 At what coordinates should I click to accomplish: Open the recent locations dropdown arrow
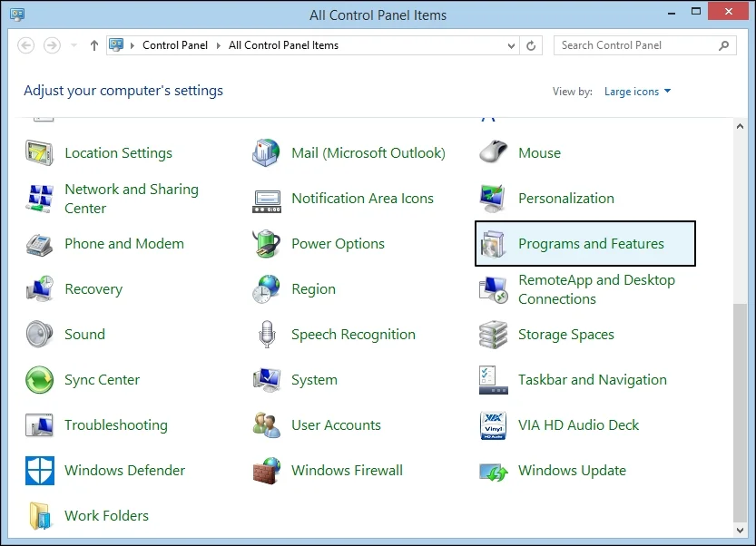coord(74,45)
